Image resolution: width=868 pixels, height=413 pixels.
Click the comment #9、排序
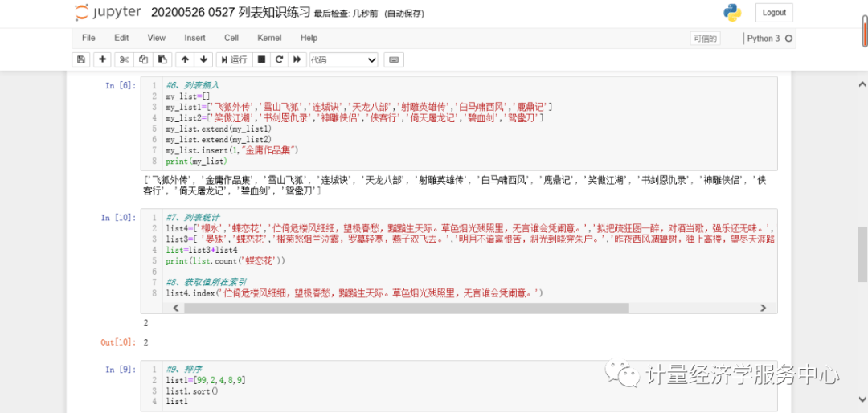[x=183, y=370]
